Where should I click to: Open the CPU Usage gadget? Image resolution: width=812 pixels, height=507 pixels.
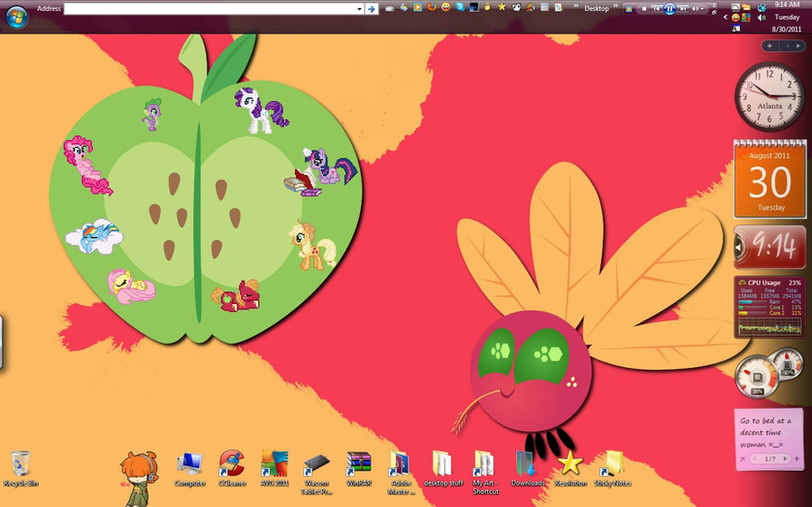[770, 308]
